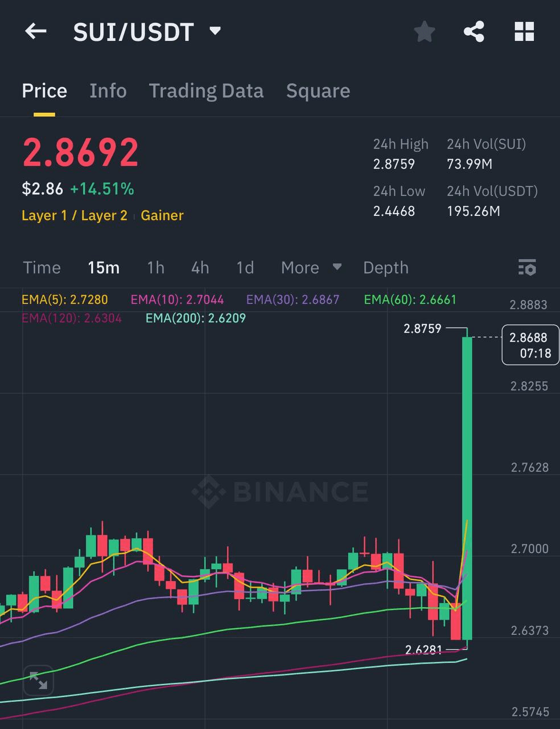Screen dimensions: 560x729
Task: Open the Layer 1 / Layer 2 tag
Action: 75,215
